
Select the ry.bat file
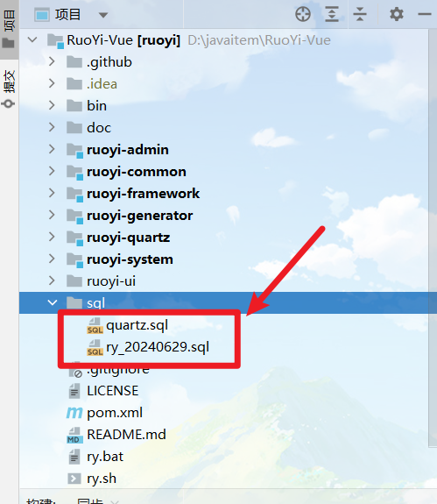pos(105,457)
